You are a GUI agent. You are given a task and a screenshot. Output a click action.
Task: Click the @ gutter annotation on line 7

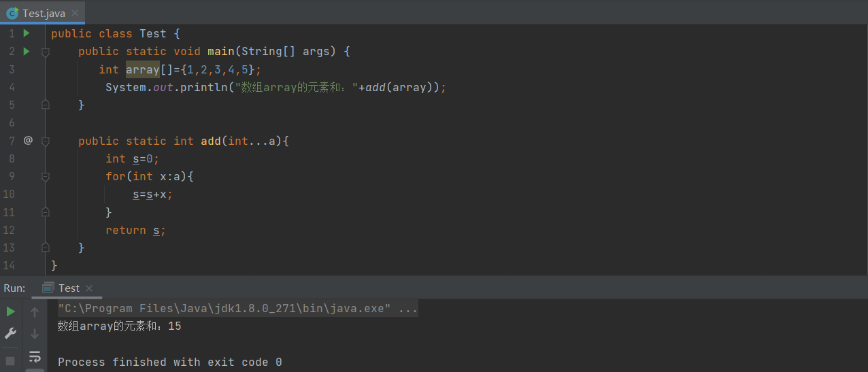(28, 140)
